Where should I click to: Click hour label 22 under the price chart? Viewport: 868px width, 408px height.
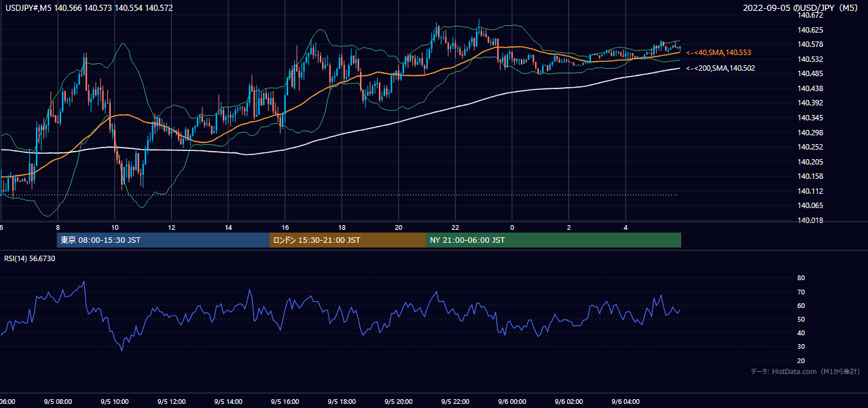point(456,227)
